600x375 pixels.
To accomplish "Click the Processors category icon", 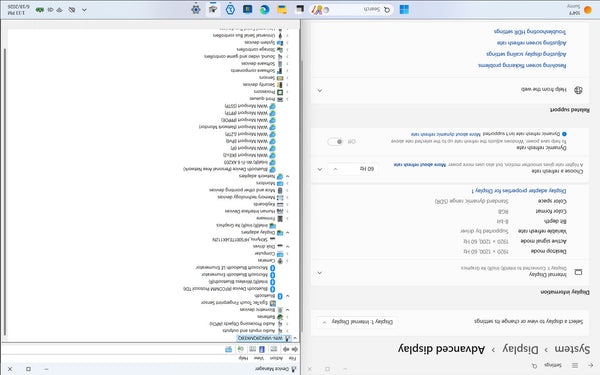I will point(280,92).
